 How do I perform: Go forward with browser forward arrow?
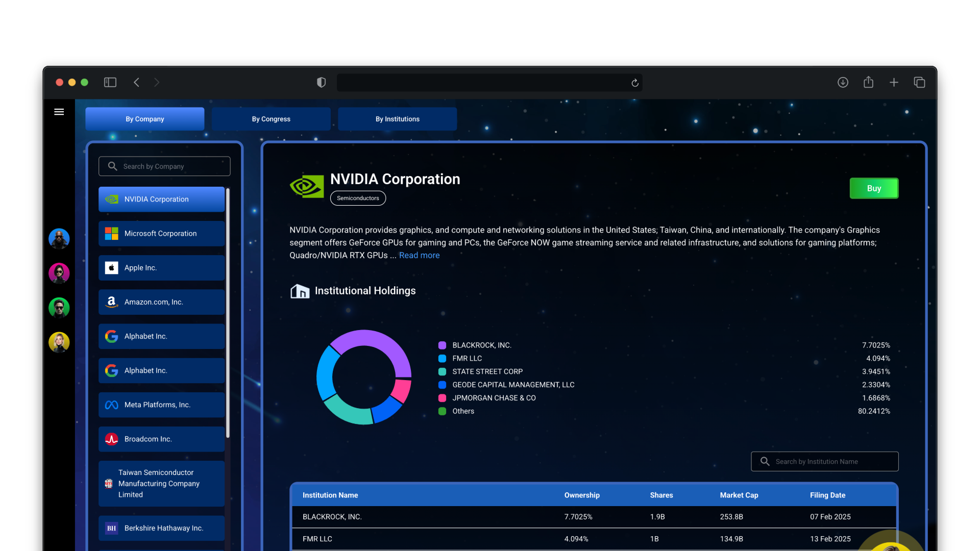pyautogui.click(x=157, y=82)
